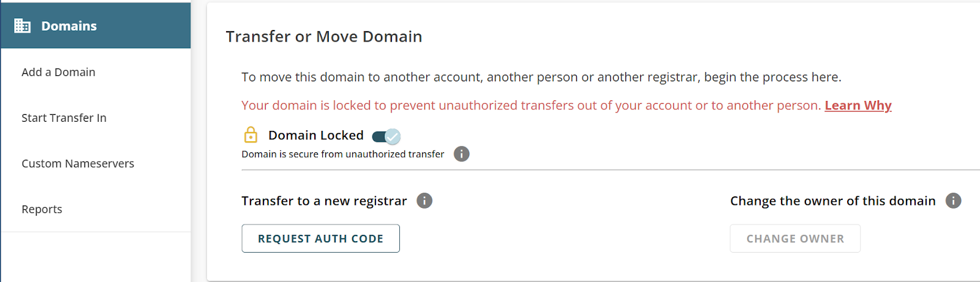The height and width of the screenshot is (282, 980).
Task: Select Add a Domain in sidebar
Action: 58,72
